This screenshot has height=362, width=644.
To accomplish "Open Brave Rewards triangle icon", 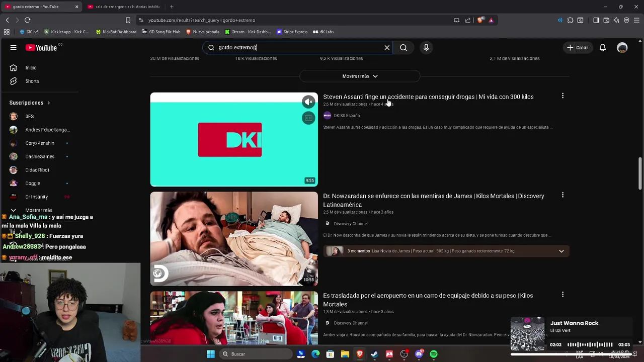I will (x=491, y=20).
